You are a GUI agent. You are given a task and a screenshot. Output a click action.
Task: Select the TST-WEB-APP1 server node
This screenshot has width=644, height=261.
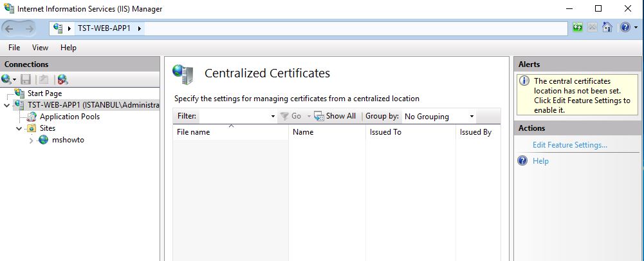(93, 105)
